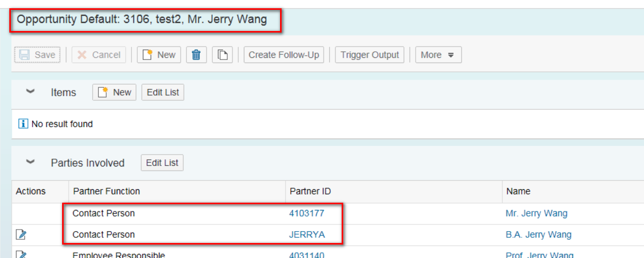Click Edit List in Items section
Image resolution: width=644 pixels, height=258 pixels.
pyautogui.click(x=163, y=93)
